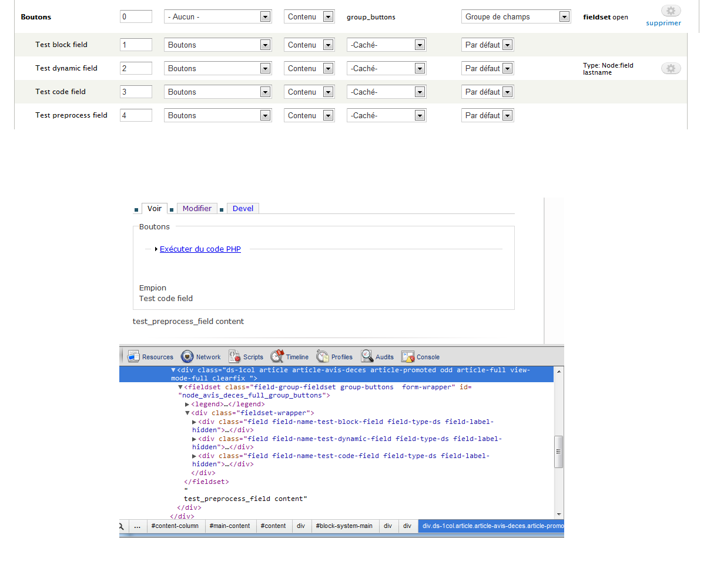Click the Type: Node:field lastname summary
707x588 pixels.
coord(608,69)
